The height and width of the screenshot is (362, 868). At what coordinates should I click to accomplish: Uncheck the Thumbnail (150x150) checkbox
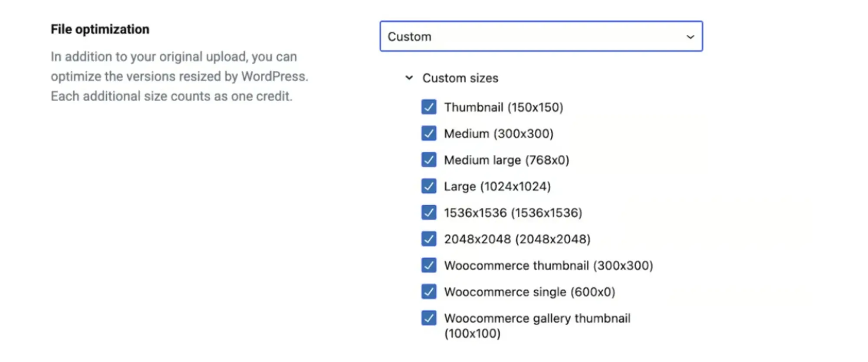[x=428, y=107]
